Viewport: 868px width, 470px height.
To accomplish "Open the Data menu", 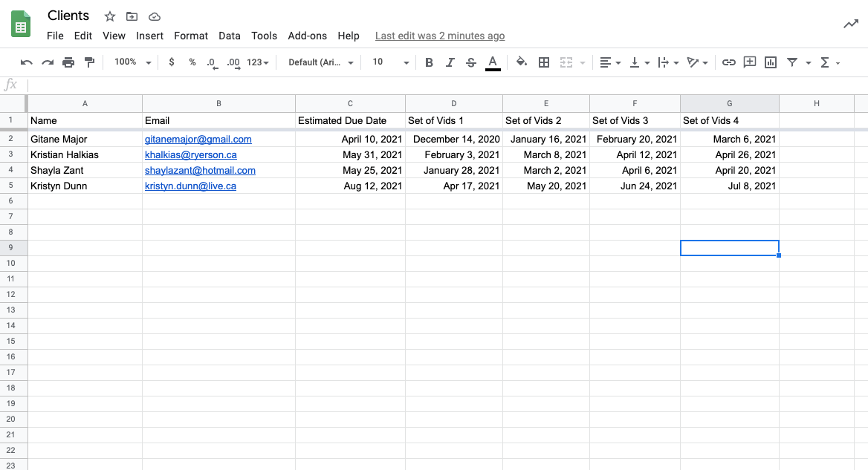I will tap(229, 36).
